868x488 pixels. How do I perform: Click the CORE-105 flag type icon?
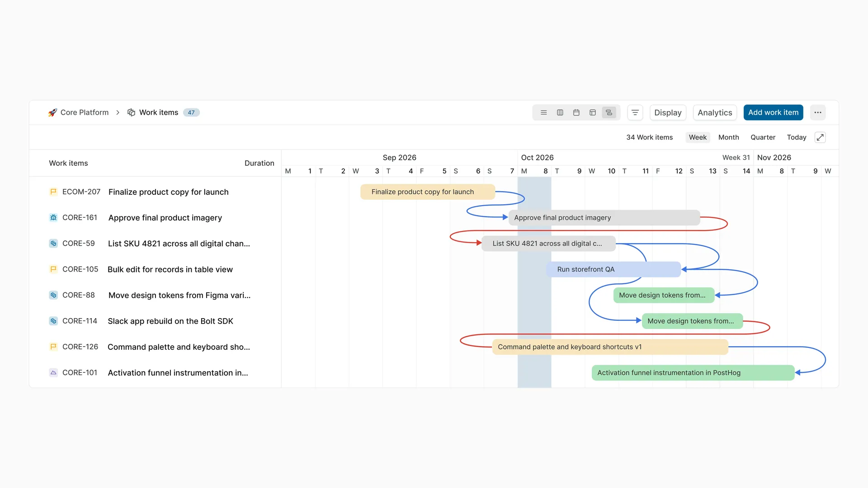[53, 269]
